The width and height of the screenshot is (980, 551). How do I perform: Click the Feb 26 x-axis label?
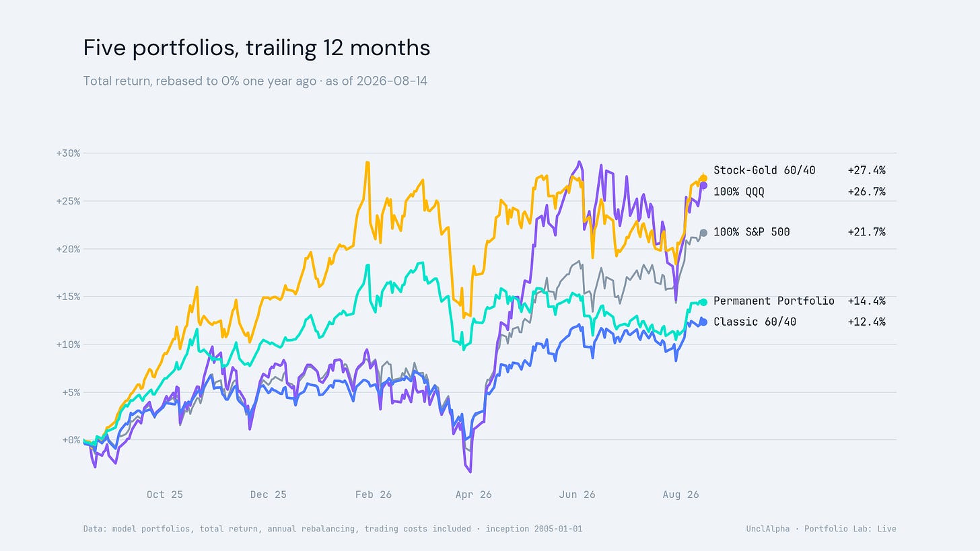coord(373,494)
